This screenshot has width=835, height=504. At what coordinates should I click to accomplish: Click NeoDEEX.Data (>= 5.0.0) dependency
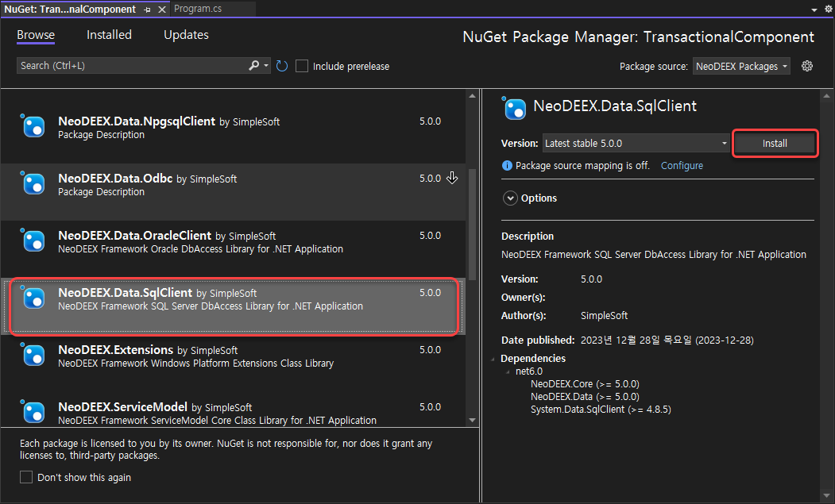point(585,397)
